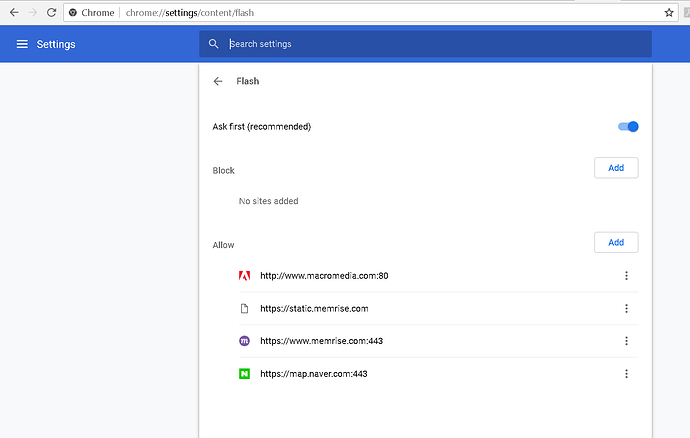Open more actions for www.memrise.com:443
Viewport: 690px width, 438px height.
626,341
